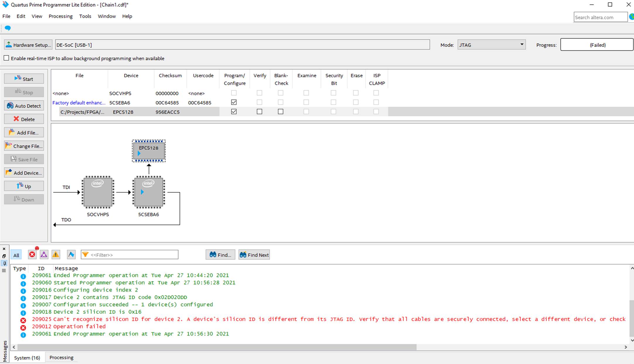
Task: Enable Blank-Check for EPCS128 row
Action: point(281,112)
